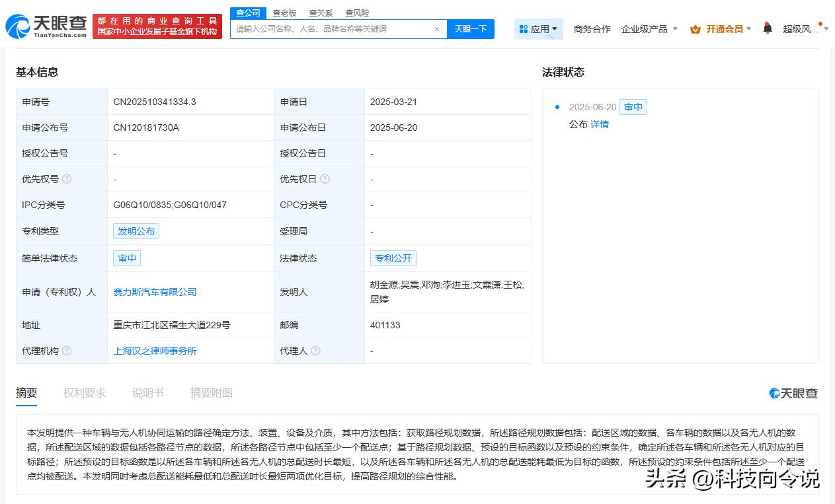This screenshot has width=835, height=504.
Task: Select the 申请公布日 value 2025-06-20
Action: pyautogui.click(x=393, y=127)
